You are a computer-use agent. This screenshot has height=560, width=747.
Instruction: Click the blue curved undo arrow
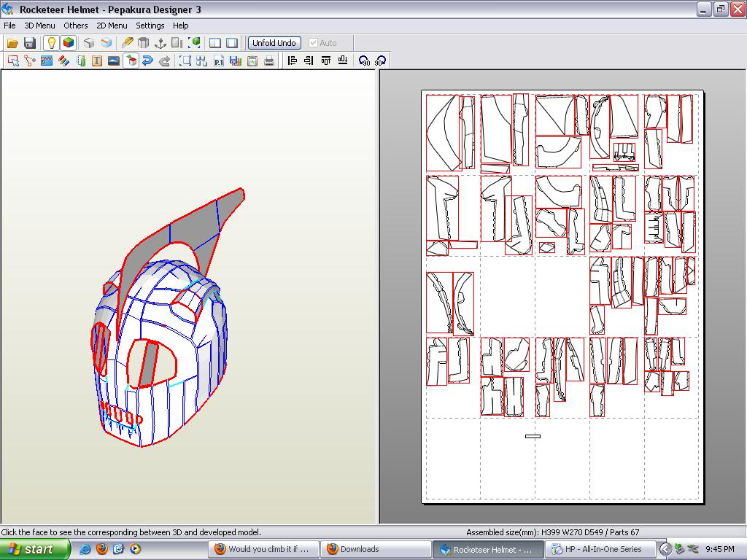147,61
